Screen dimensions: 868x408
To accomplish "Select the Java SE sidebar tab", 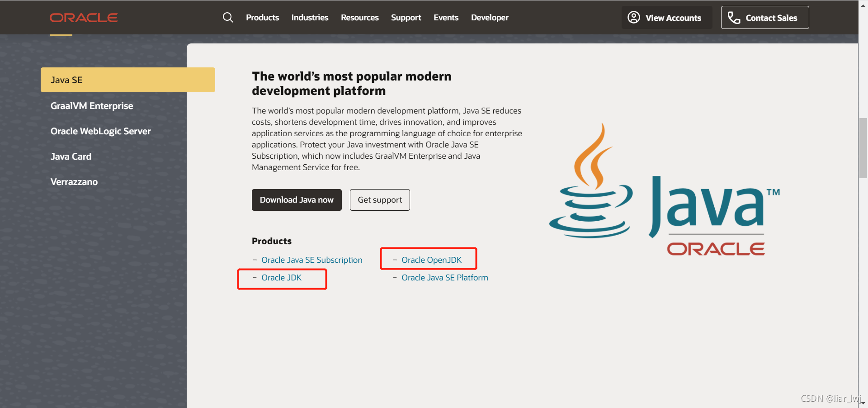I will click(128, 80).
